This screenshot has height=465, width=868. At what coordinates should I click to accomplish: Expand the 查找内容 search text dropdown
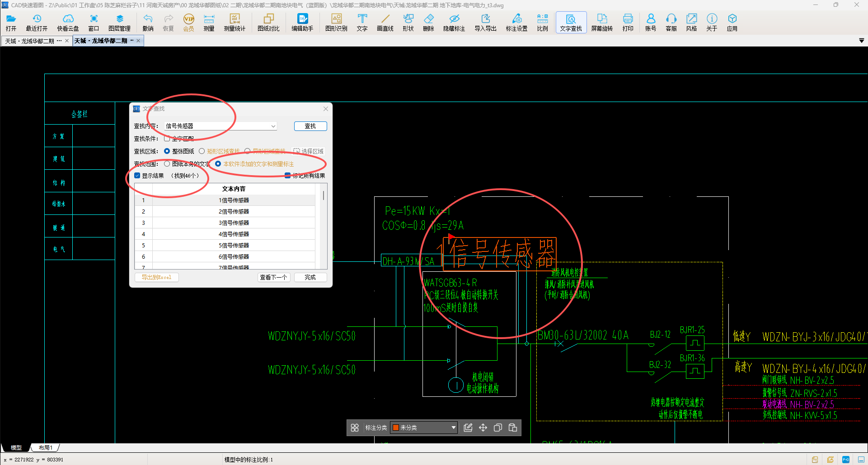click(273, 126)
